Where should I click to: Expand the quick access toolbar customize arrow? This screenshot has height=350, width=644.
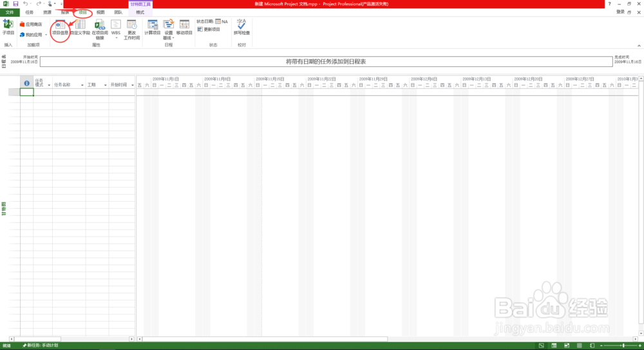click(61, 4)
